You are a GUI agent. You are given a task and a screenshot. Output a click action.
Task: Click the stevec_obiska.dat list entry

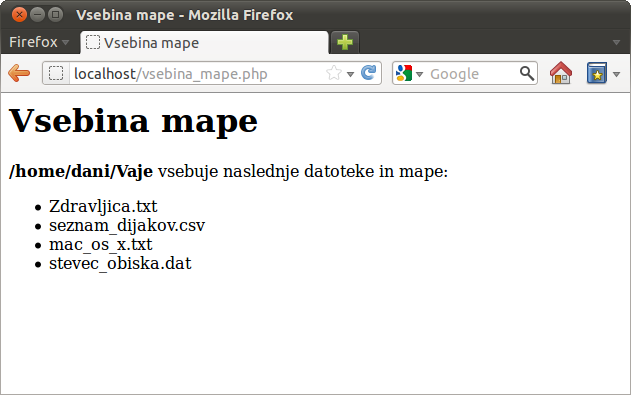[x=120, y=263]
